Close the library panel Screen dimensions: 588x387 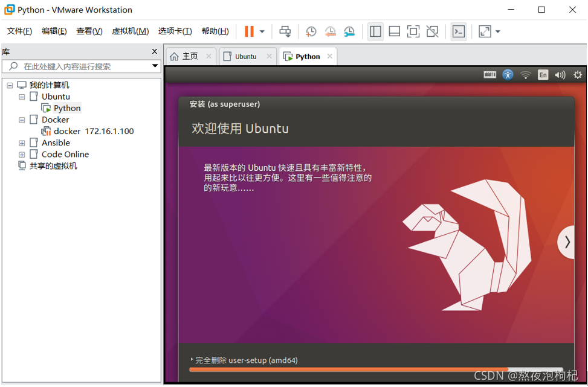click(155, 51)
